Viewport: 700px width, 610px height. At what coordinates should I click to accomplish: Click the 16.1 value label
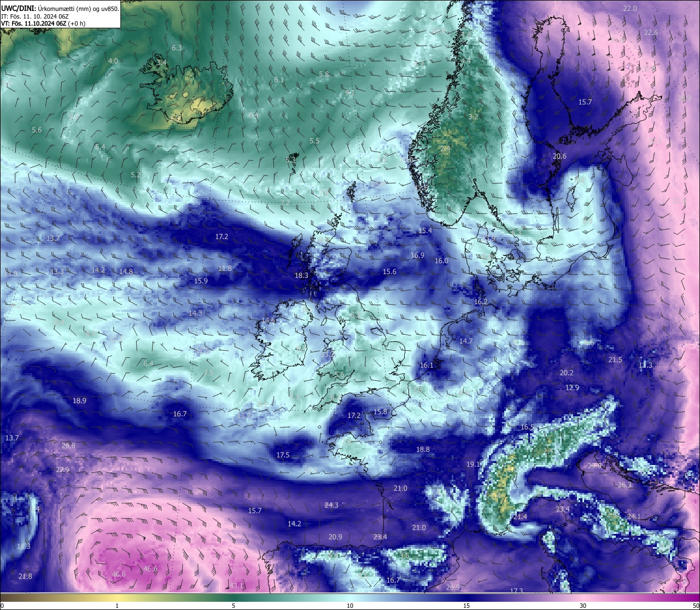[x=427, y=365]
